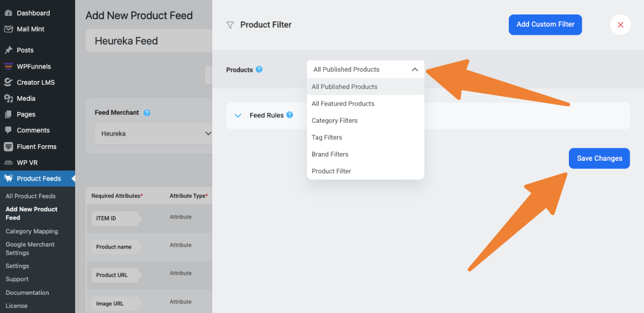Pick Brand Filters from the list

330,154
